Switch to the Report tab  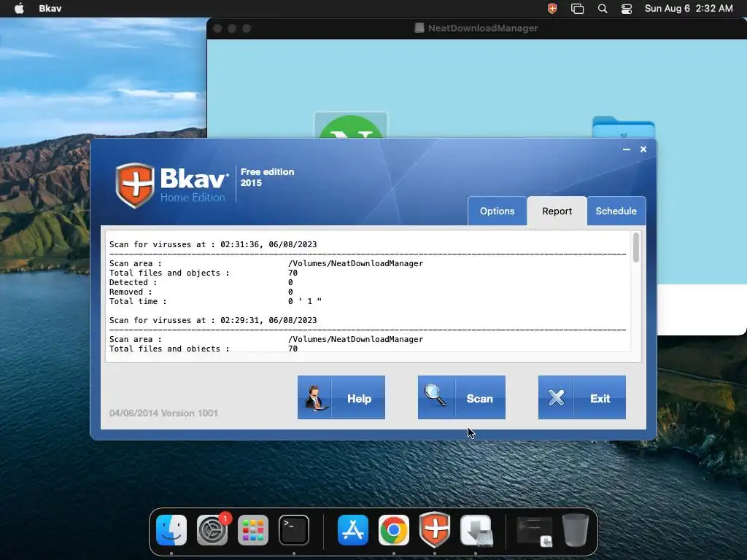click(x=557, y=211)
